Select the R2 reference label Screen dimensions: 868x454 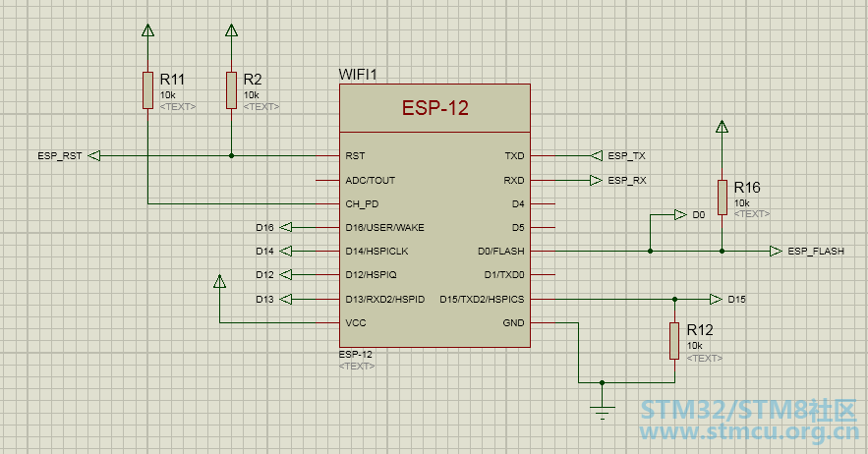pyautogui.click(x=253, y=80)
